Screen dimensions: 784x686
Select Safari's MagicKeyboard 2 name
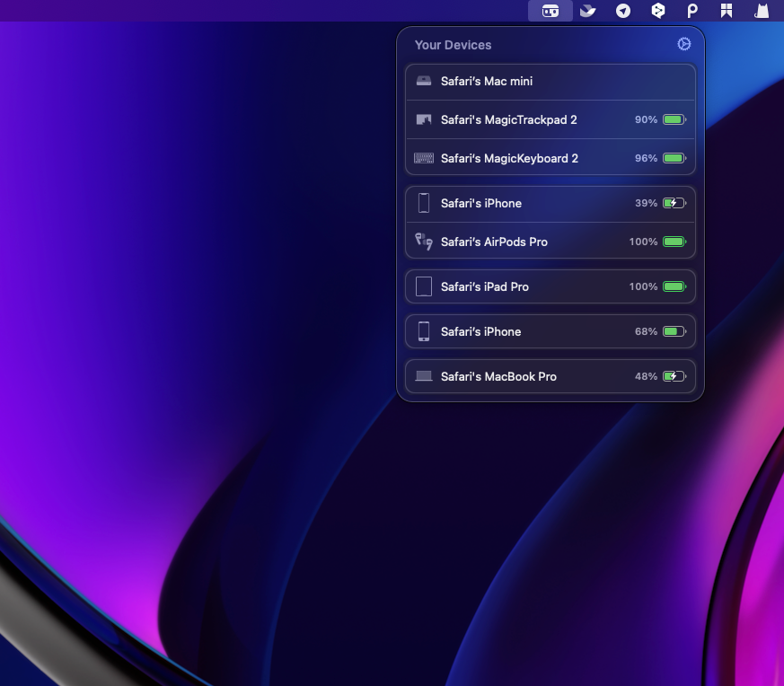(509, 158)
